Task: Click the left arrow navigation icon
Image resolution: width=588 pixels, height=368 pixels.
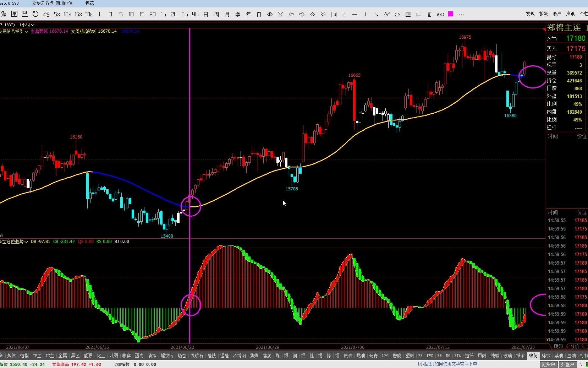Action: pos(291,14)
